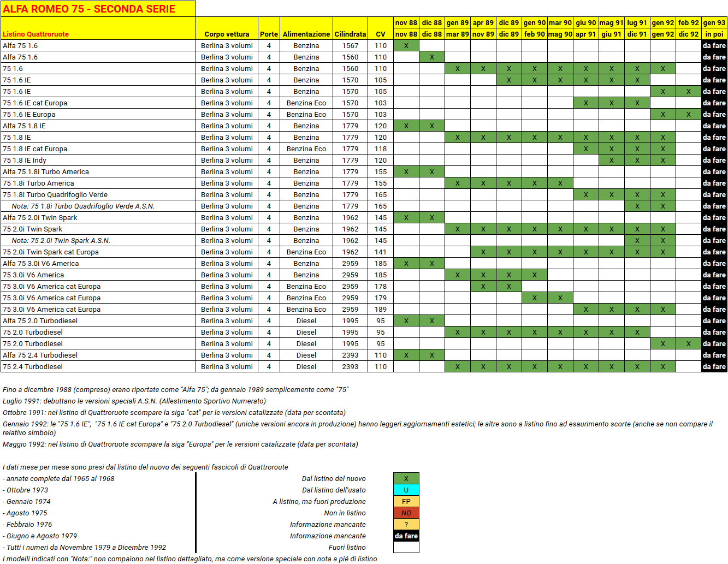728x564 pixels.
Task: Select the '- Giugno e Agosto 1979' source entry
Action: point(40,536)
